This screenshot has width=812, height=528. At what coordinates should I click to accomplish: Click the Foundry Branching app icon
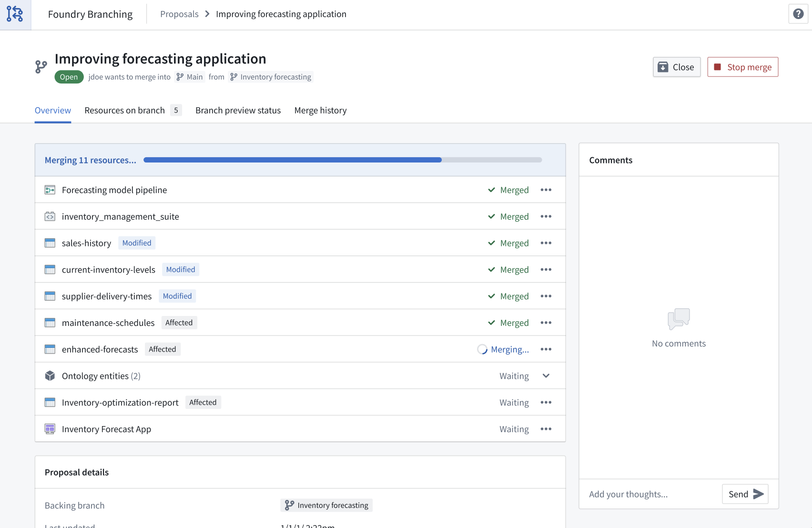click(x=15, y=14)
